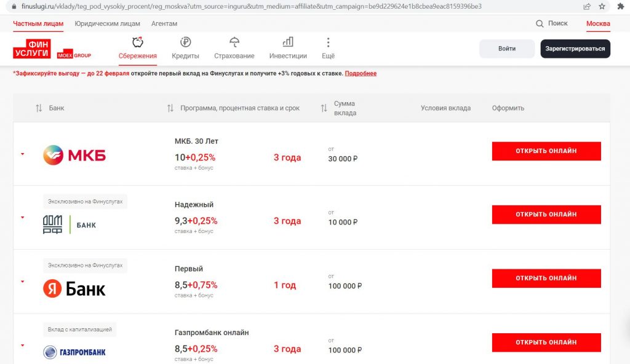Click the search magnifier icon
Viewport: 630px width, 364px height.
tap(540, 24)
